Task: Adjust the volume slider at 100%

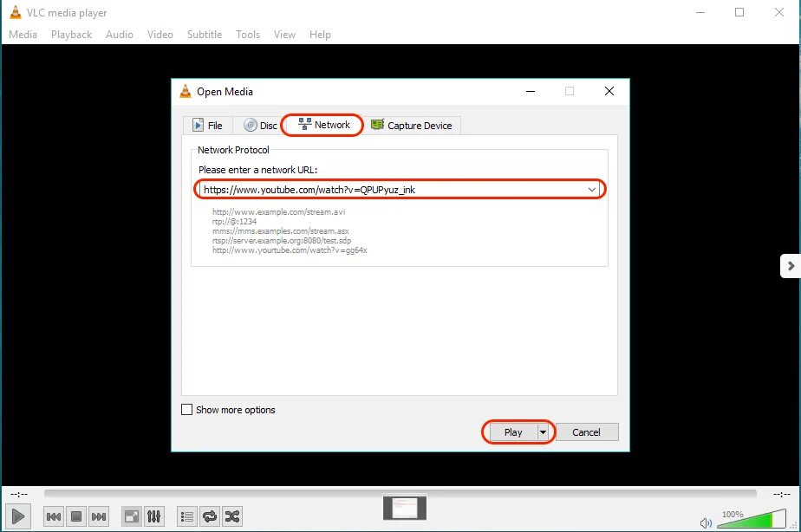Action: (752, 519)
